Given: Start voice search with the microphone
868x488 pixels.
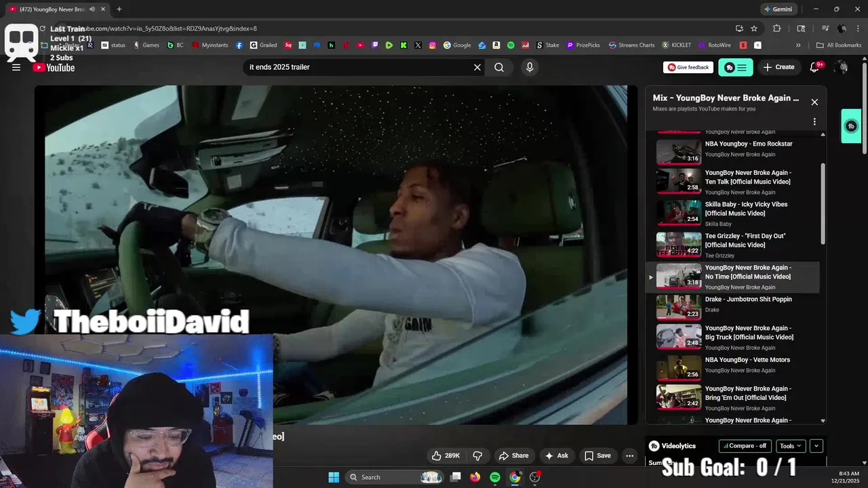Looking at the screenshot, I should coord(530,67).
